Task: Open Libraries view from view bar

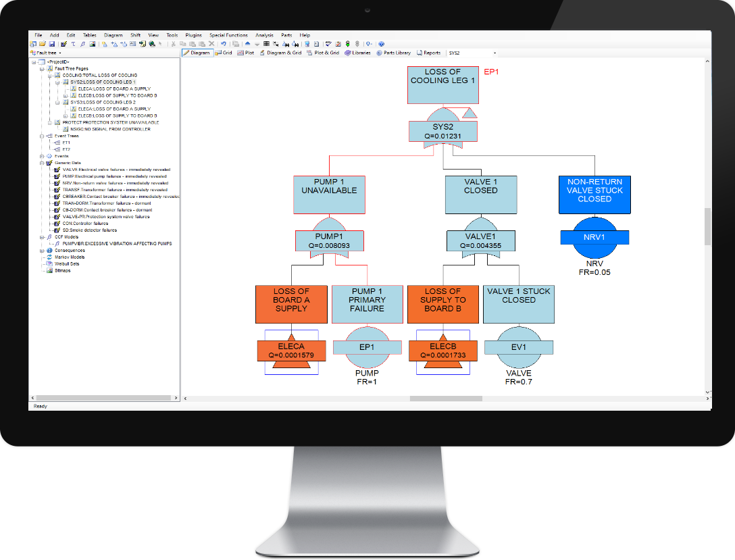Action: (x=358, y=53)
